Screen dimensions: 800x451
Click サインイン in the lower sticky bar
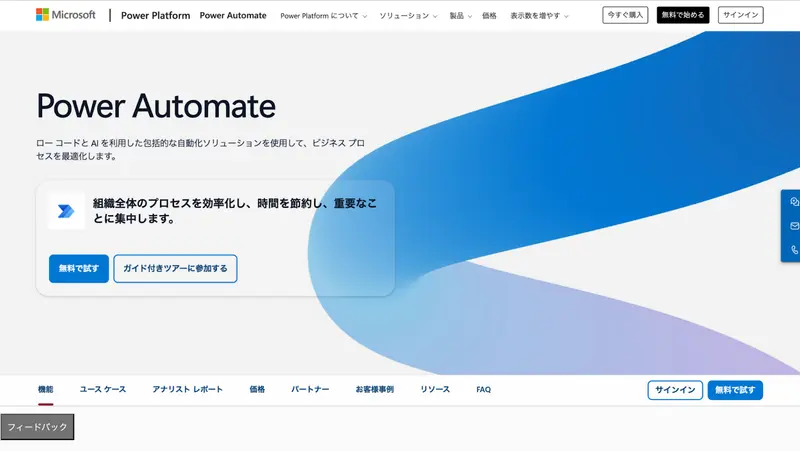(675, 390)
